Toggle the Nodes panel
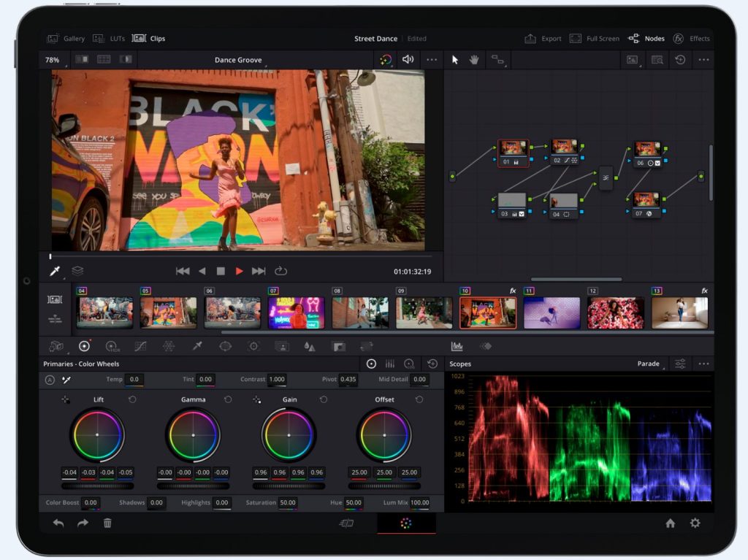This screenshot has height=560, width=748. point(646,39)
